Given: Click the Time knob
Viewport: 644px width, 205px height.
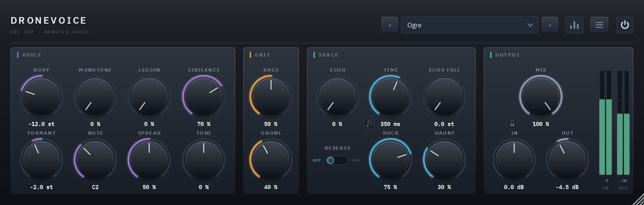Looking at the screenshot, I should pyautogui.click(x=391, y=97).
